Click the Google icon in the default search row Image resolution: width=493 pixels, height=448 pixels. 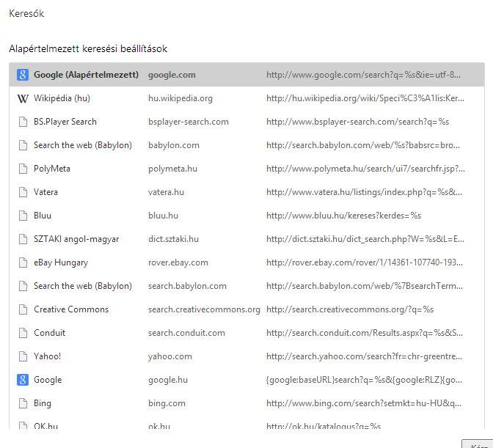coord(23,75)
